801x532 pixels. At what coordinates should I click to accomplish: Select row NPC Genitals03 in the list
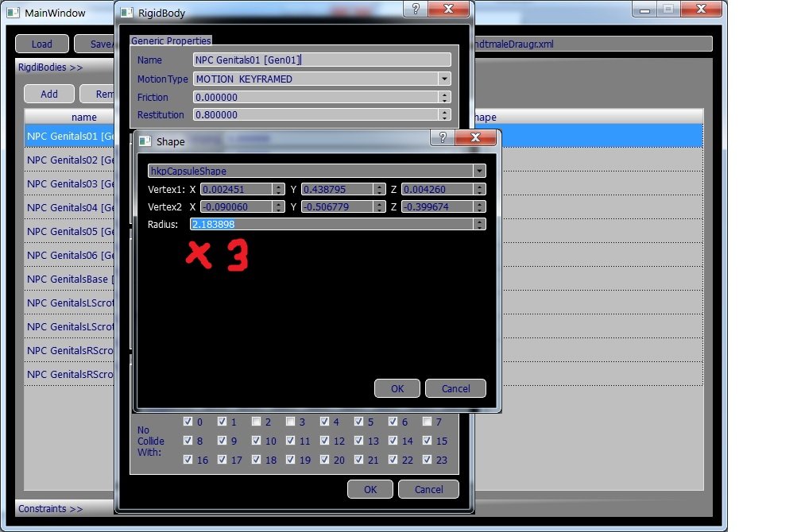coord(69,183)
